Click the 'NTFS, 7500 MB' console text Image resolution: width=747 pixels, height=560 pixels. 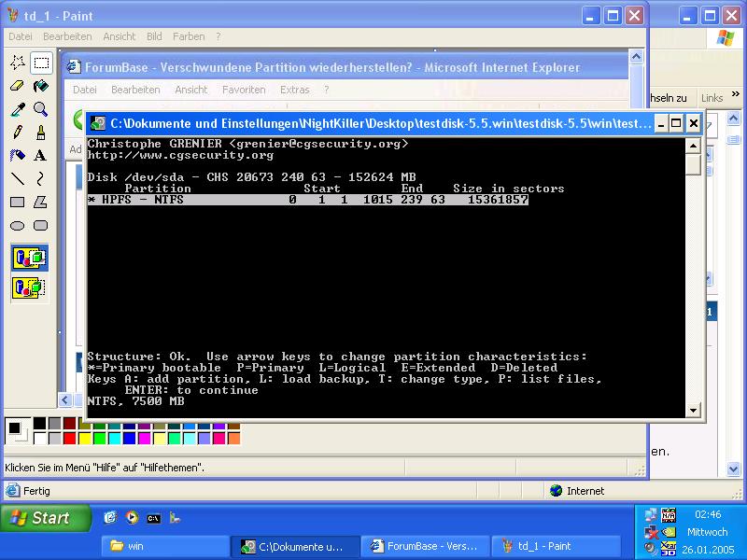[x=135, y=401]
